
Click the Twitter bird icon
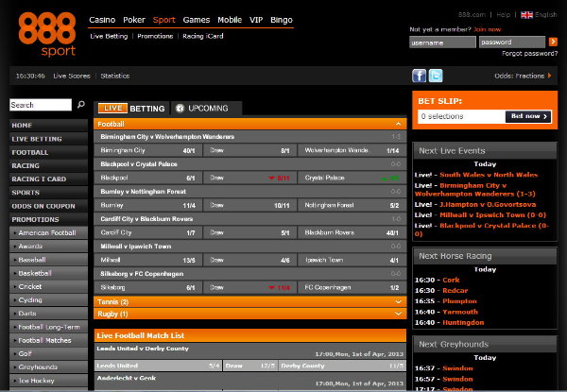point(436,76)
